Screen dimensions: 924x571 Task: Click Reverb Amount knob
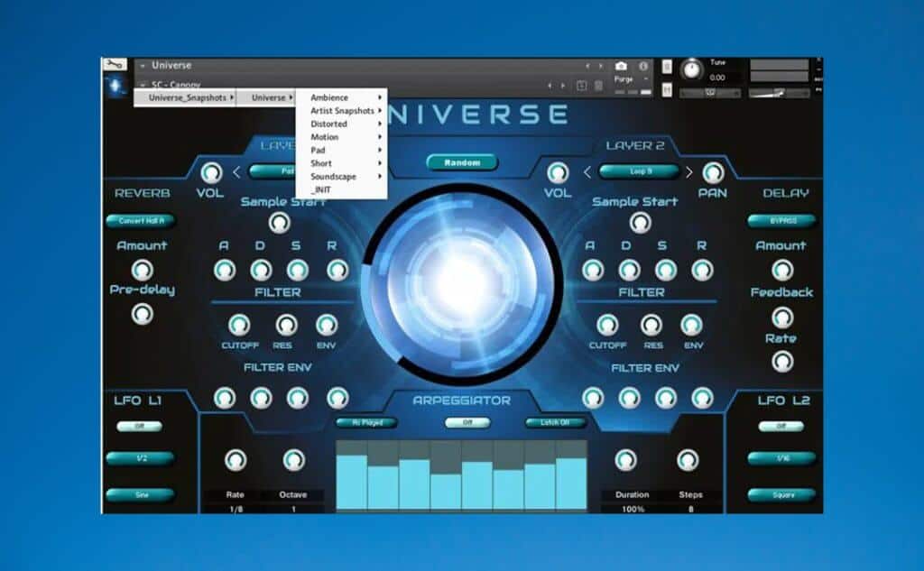pyautogui.click(x=142, y=270)
